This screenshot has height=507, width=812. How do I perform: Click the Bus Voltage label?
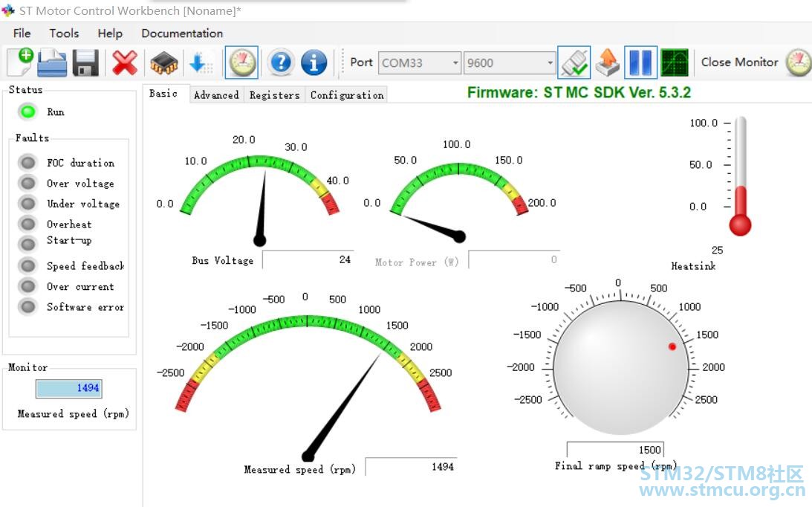coord(223,261)
